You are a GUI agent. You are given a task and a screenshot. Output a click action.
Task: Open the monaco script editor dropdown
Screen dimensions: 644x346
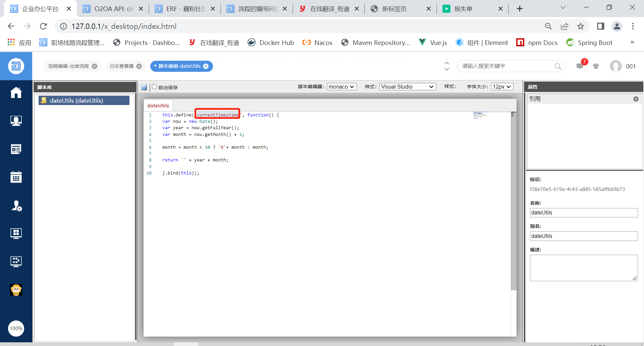[x=341, y=87]
